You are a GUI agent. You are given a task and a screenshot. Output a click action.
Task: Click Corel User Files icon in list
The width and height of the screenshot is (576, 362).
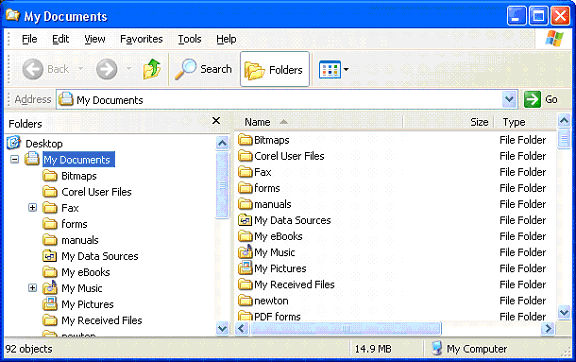[x=245, y=156]
